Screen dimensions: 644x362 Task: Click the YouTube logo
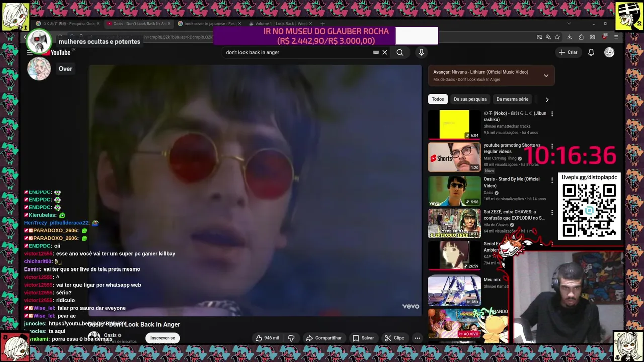56,52
